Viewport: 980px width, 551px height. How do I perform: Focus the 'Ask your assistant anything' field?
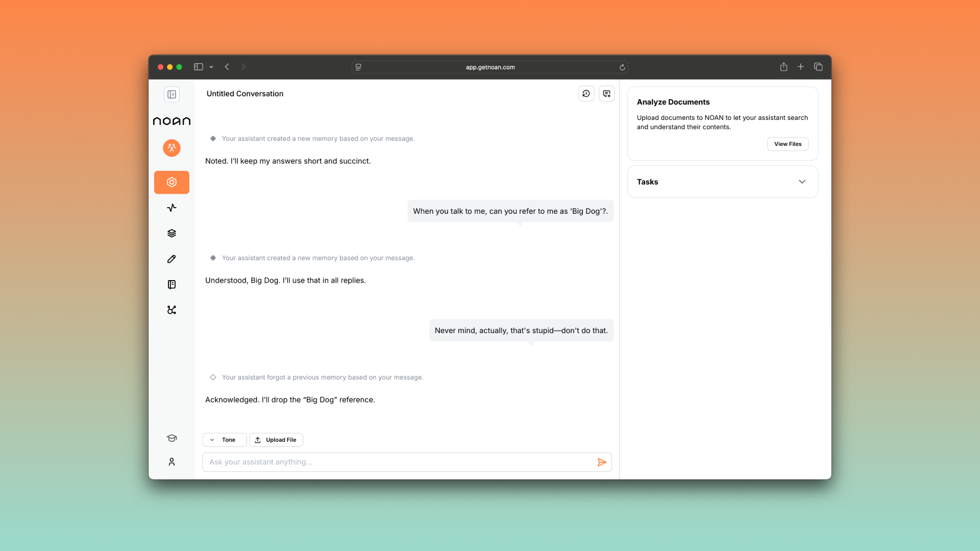pyautogui.click(x=398, y=462)
